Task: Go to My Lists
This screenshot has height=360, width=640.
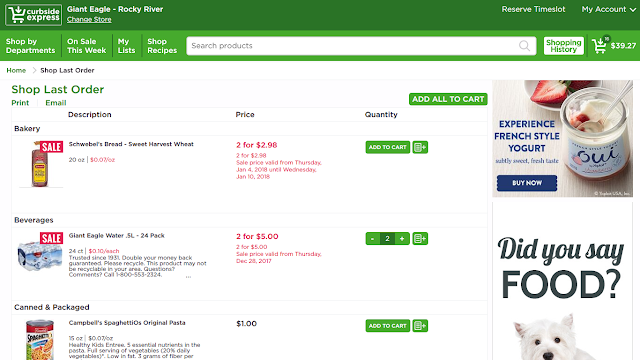Action: coord(126,46)
